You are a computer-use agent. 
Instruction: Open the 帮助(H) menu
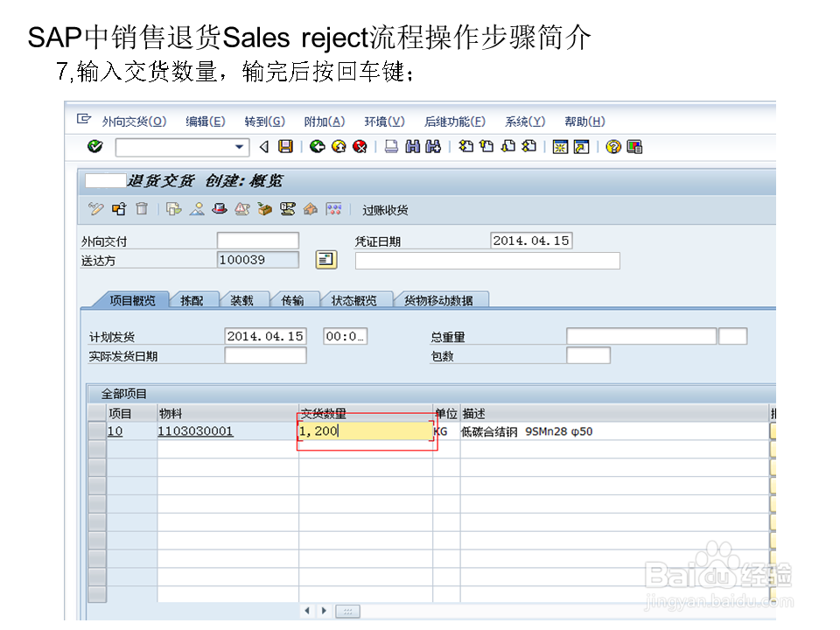point(584,122)
